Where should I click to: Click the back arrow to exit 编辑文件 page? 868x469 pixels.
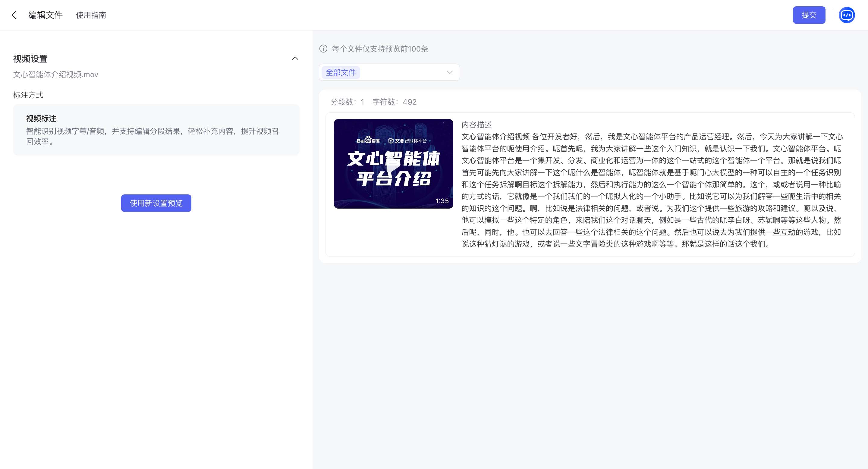[x=14, y=15]
